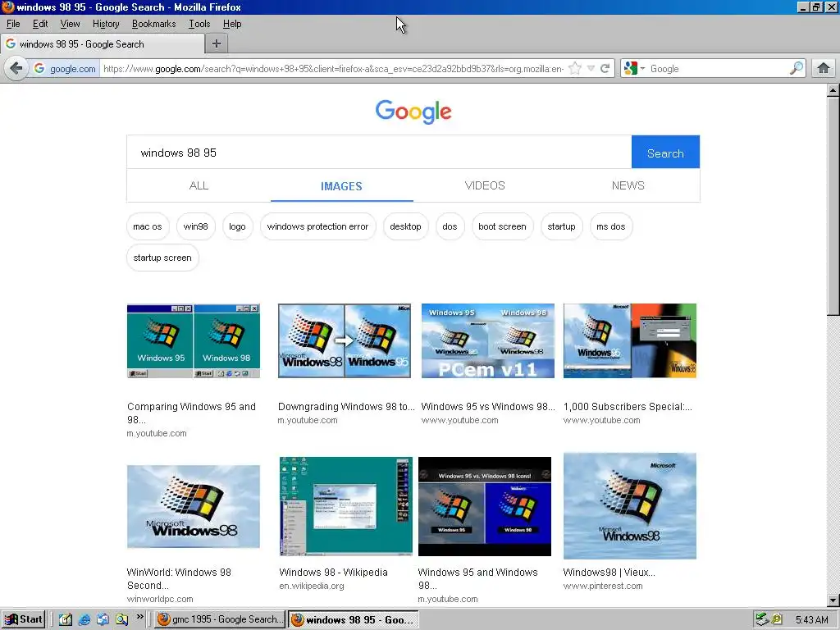Screen dimensions: 840x630
Task: Select the 'startup screen' suggestion chip
Action: point(162,258)
